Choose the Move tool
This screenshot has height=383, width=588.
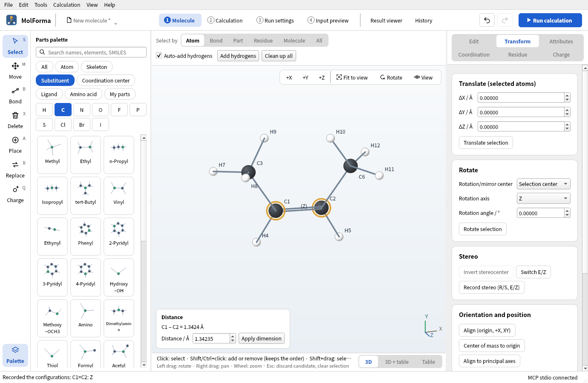tap(15, 71)
